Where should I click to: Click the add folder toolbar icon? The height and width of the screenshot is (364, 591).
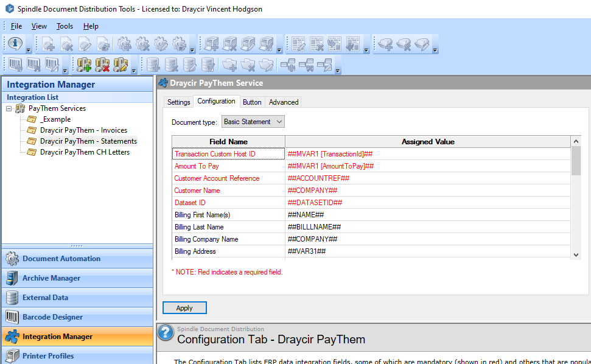coord(229,65)
